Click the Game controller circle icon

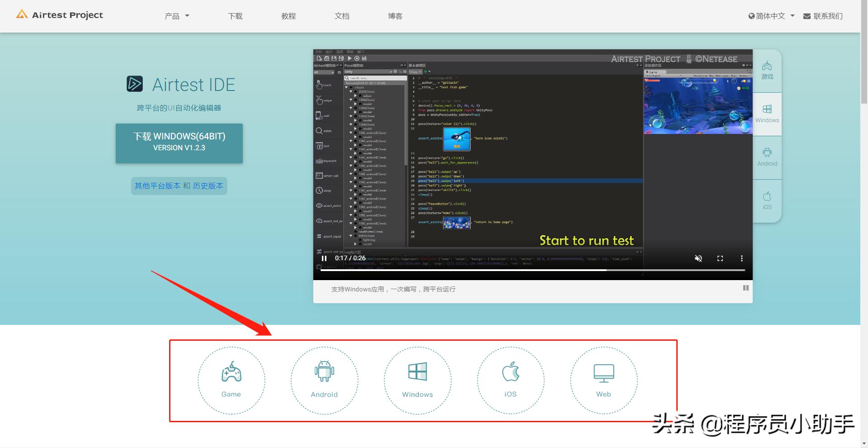231,380
